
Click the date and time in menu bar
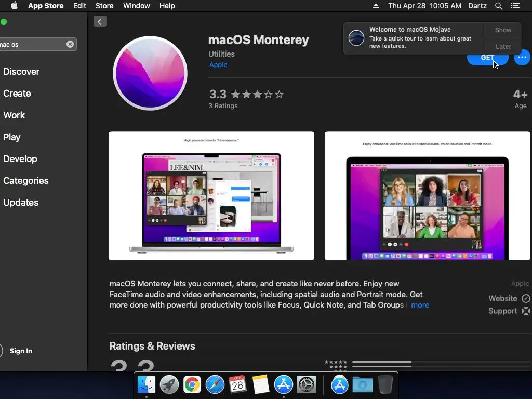coord(425,6)
